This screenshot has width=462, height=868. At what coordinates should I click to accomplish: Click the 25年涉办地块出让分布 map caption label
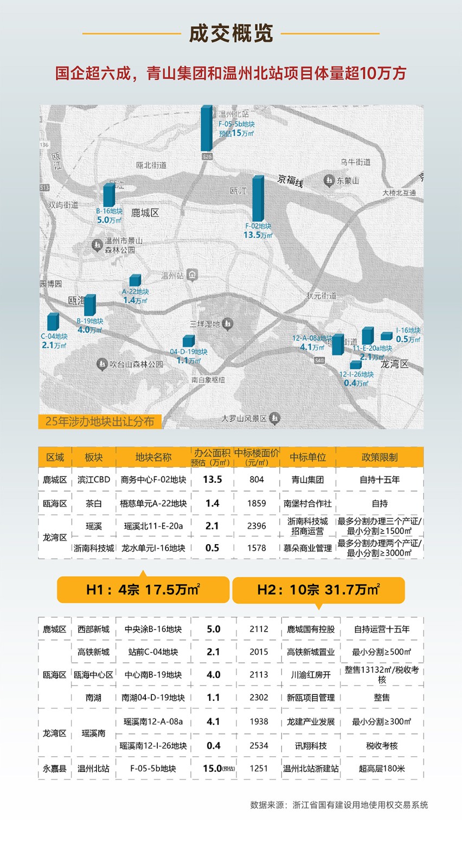point(100,422)
